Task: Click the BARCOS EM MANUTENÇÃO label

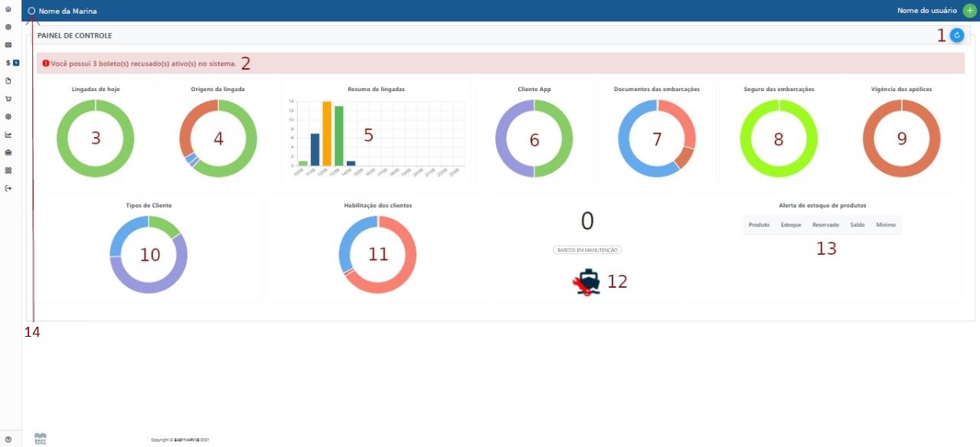Action: [587, 250]
